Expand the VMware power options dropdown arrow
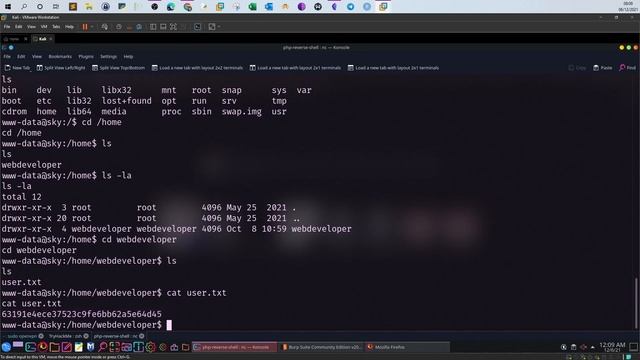The width and height of the screenshot is (640, 360). pos(92,27)
